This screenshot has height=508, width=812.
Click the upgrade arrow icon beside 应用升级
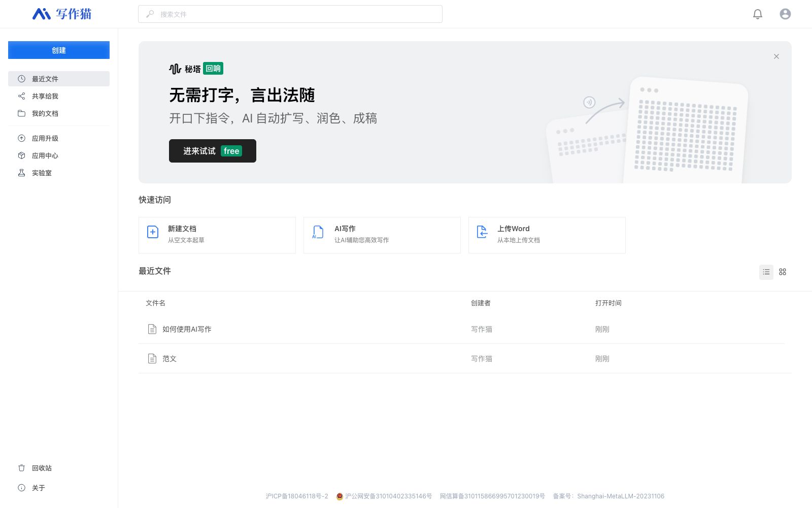[21, 138]
